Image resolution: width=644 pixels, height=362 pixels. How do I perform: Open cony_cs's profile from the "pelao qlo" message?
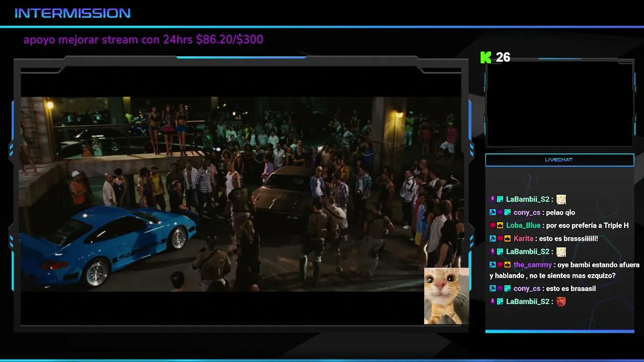click(527, 213)
